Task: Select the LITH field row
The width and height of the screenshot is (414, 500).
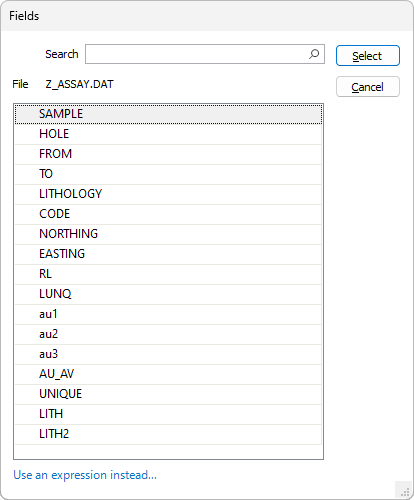Action: coord(168,414)
